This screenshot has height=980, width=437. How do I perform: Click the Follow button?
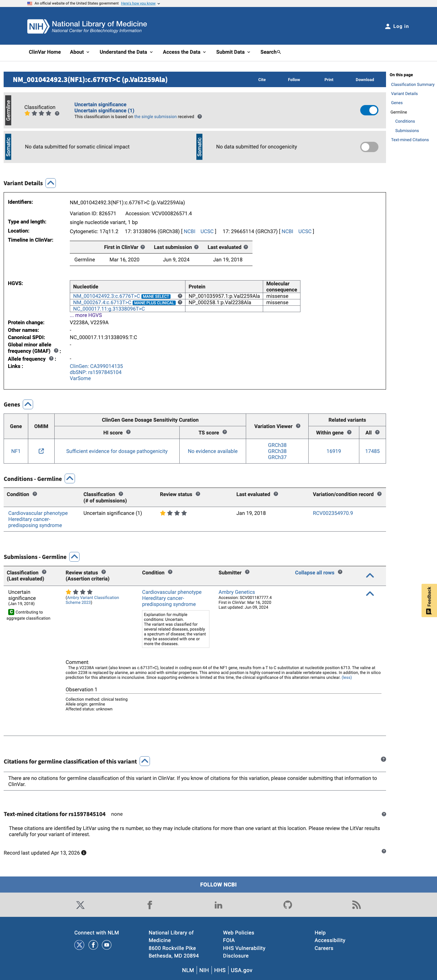click(x=294, y=80)
